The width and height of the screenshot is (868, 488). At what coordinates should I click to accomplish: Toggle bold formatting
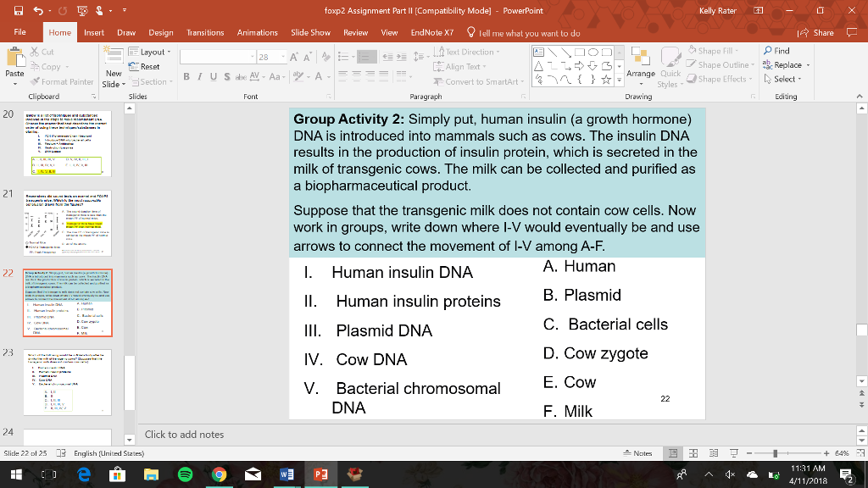coord(185,76)
